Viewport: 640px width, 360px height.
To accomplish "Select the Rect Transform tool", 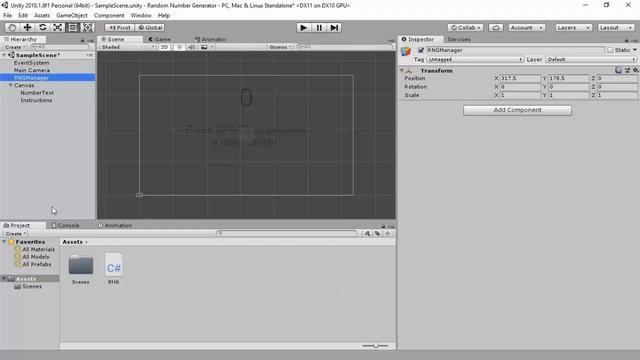I will pyautogui.click(x=73, y=27).
